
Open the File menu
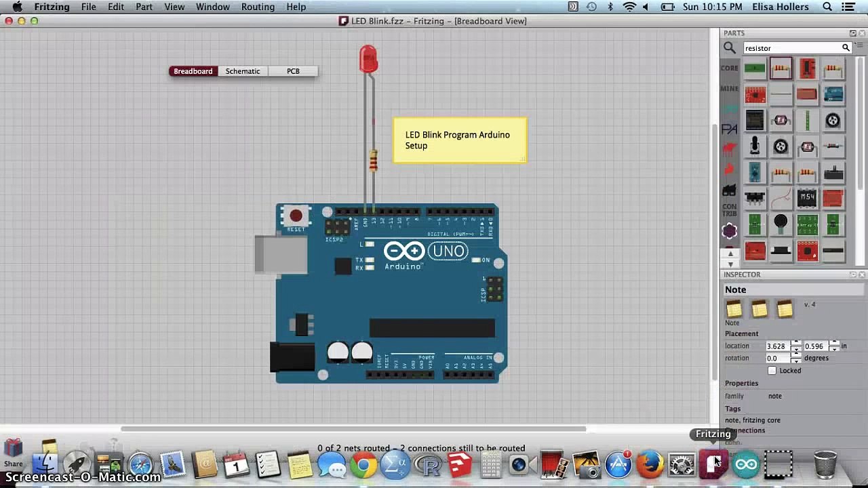coord(89,7)
